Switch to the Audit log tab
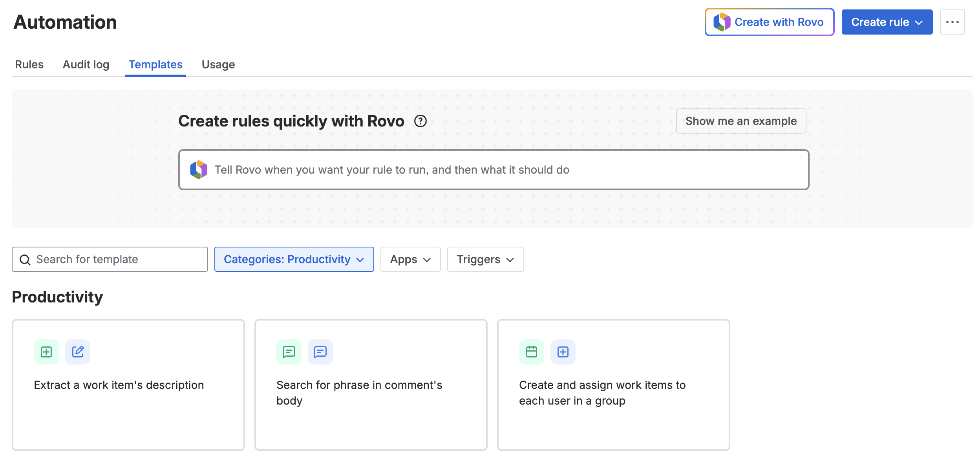The height and width of the screenshot is (458, 980). pyautogui.click(x=86, y=64)
